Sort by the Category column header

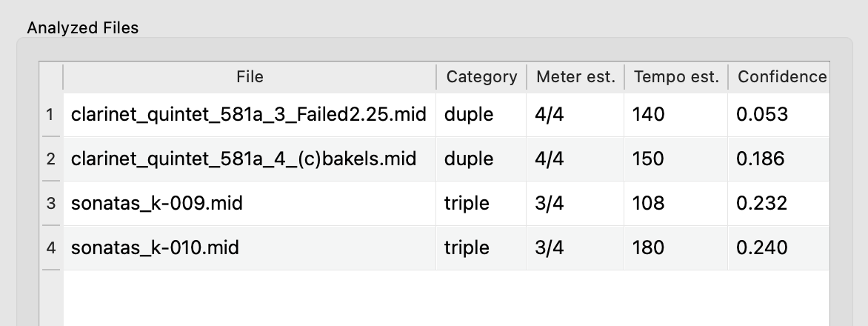481,76
